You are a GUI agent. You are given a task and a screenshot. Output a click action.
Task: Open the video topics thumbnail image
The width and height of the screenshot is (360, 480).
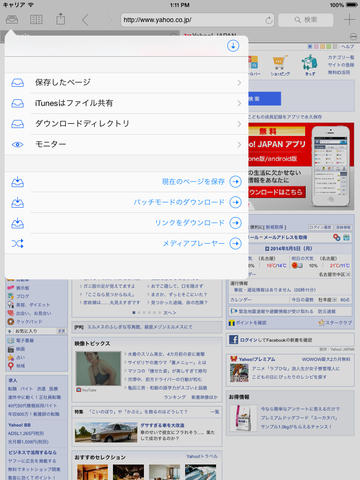point(98,369)
